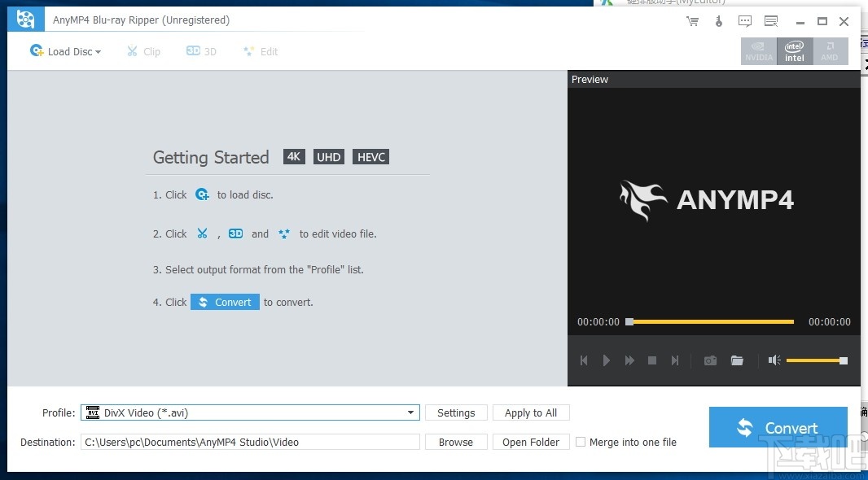Image resolution: width=868 pixels, height=480 pixels.
Task: Open the 3D toolbar option
Action: point(201,51)
